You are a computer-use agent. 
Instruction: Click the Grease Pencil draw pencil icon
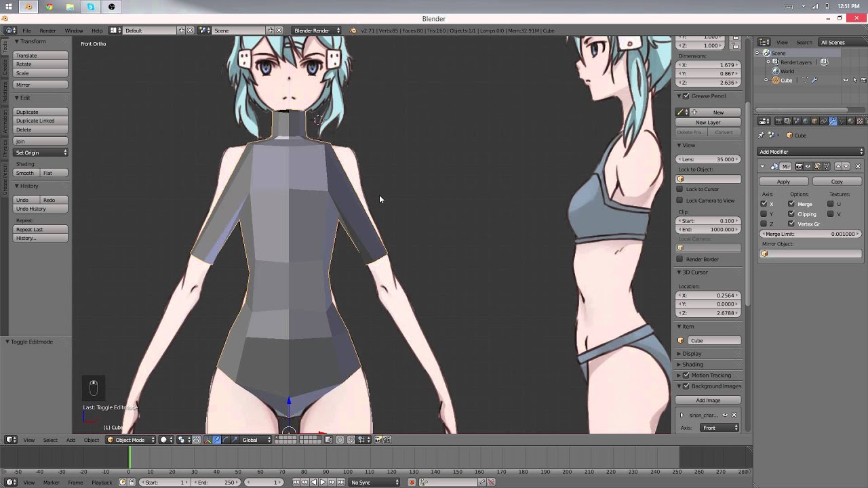[681, 112]
